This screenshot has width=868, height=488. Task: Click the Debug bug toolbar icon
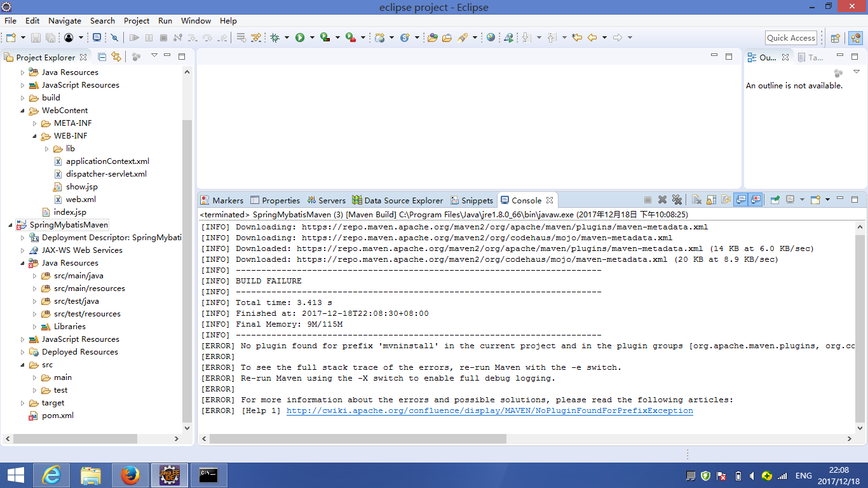point(275,38)
